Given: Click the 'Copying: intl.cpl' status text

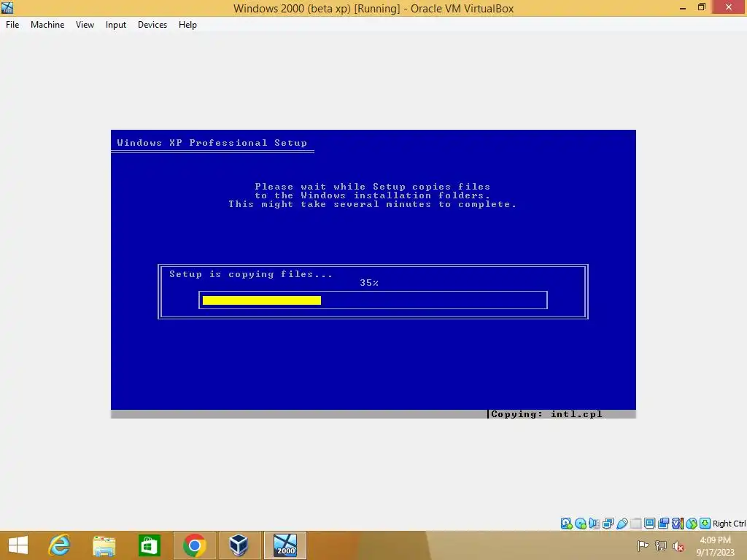Looking at the screenshot, I should 546,414.
